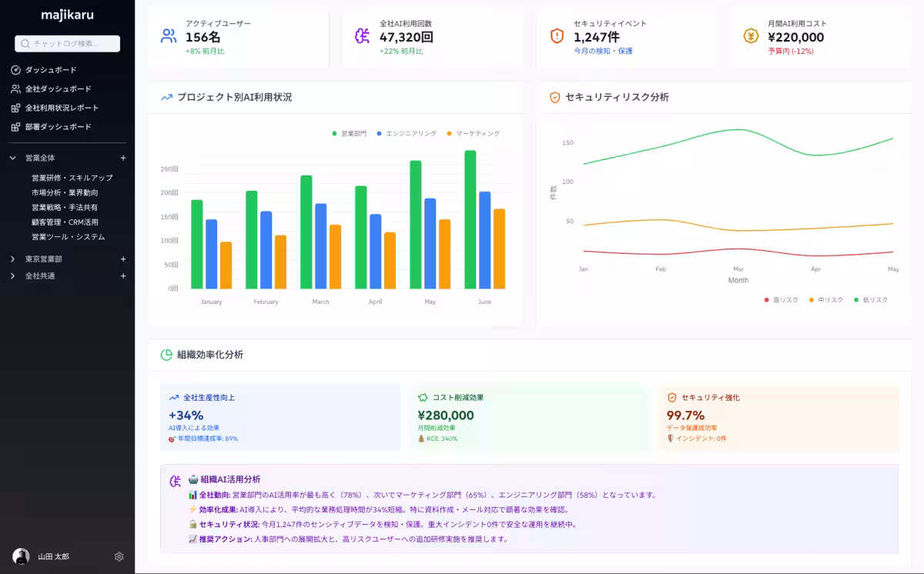Click the チャットログ検索 search field
Viewport: 924px width, 574px height.
point(68,44)
